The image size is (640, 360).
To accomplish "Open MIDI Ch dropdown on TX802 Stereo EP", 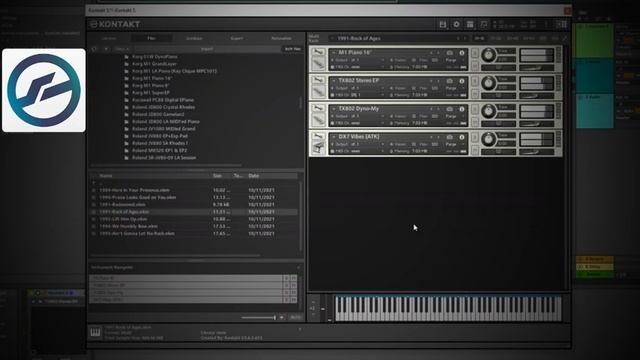I will tap(358, 95).
